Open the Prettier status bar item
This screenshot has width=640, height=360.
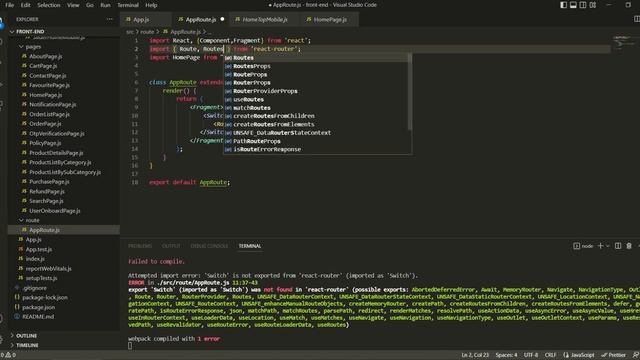613,355
